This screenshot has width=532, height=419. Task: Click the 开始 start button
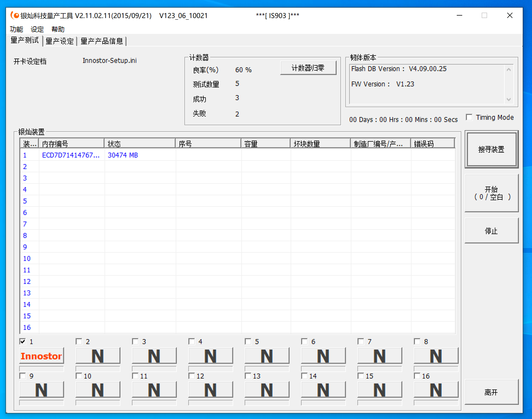pos(491,193)
